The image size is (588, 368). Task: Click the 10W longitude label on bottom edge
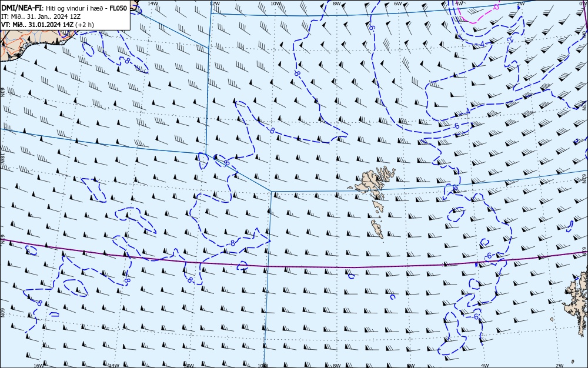click(263, 366)
